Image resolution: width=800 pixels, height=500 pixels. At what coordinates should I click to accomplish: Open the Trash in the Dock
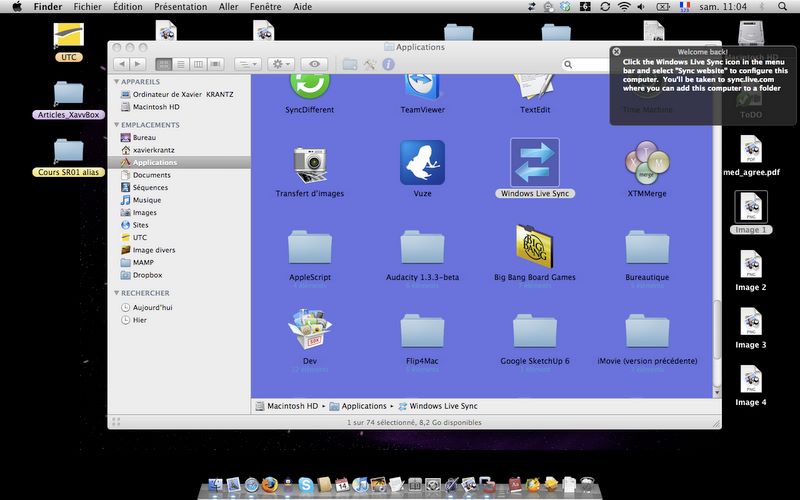point(587,484)
